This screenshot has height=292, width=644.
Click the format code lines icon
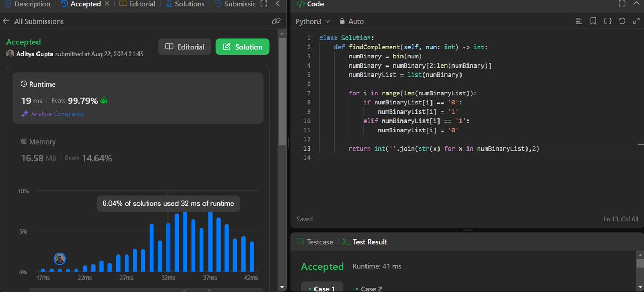coord(579,21)
